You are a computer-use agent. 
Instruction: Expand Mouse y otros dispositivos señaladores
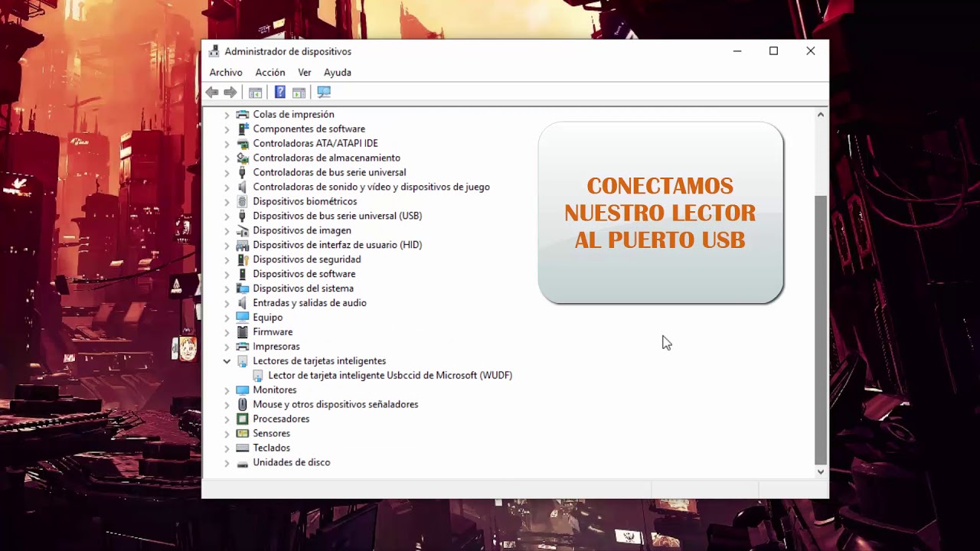pyautogui.click(x=227, y=404)
